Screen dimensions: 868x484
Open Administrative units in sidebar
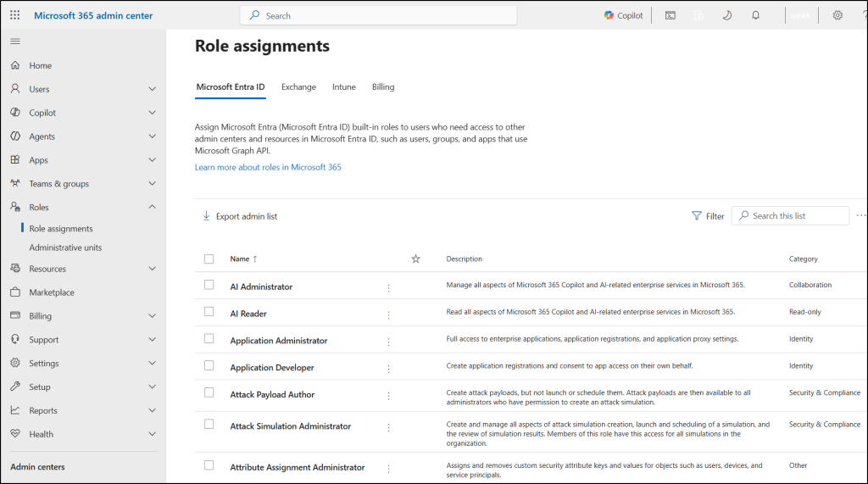[x=65, y=248]
